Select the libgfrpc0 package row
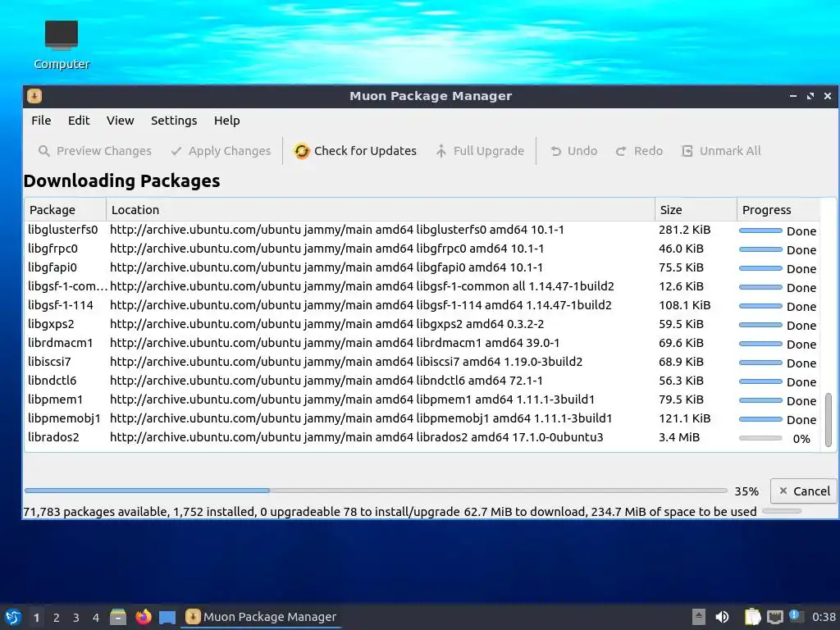This screenshot has width=840, height=630. (x=422, y=249)
